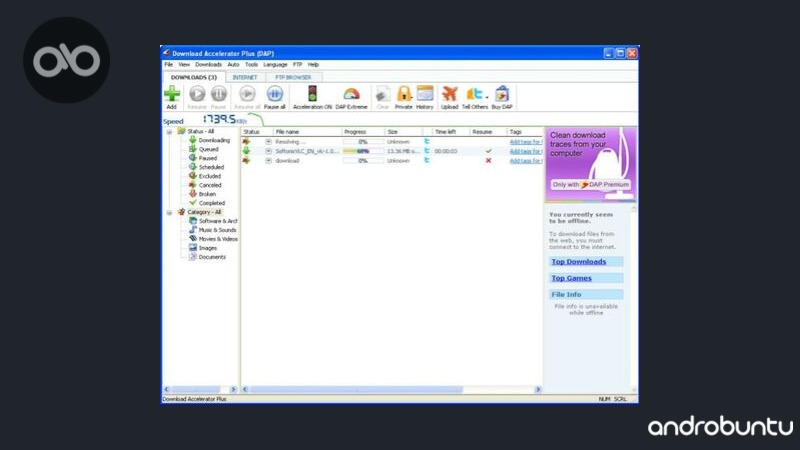Open the History toolbar icon
Viewport: 800px width, 450px height.
click(x=424, y=94)
